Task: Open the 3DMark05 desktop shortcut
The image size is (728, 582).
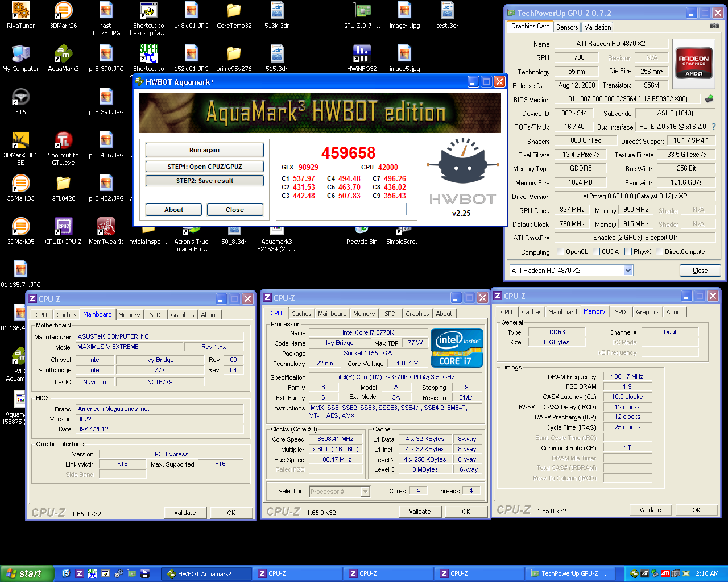Action: click(x=20, y=231)
